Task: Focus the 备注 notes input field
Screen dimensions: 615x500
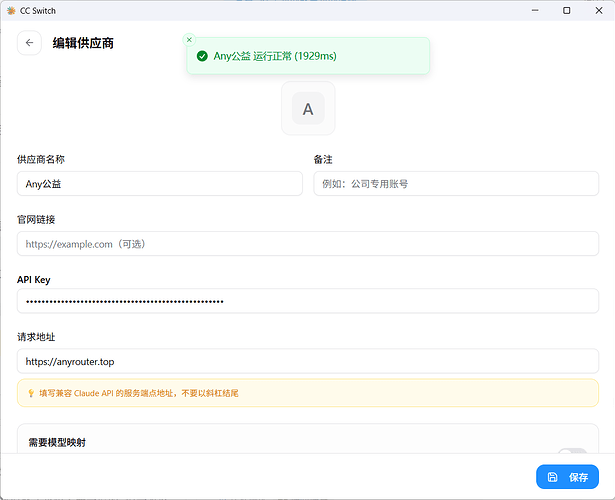Action: coord(456,184)
